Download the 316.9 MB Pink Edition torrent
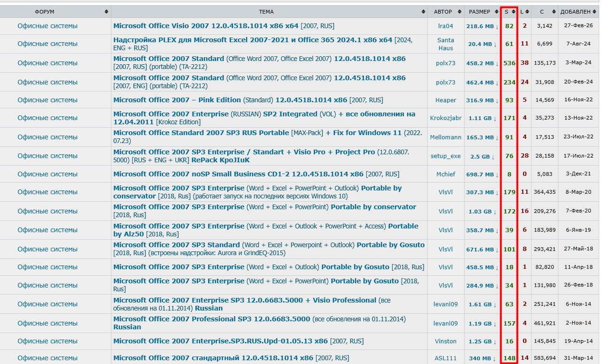The image size is (603, 364). tap(482, 100)
